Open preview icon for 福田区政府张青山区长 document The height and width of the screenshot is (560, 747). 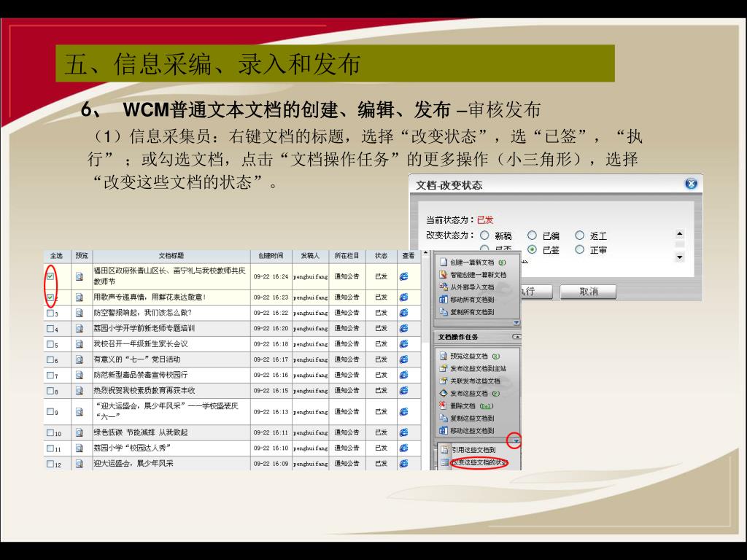80,276
